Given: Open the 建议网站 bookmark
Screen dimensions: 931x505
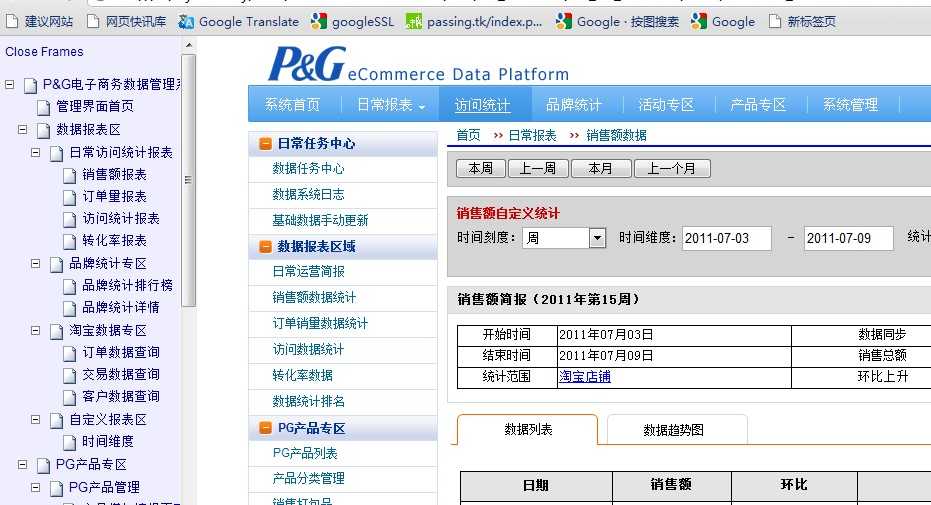Looking at the screenshot, I should pyautogui.click(x=39, y=22).
